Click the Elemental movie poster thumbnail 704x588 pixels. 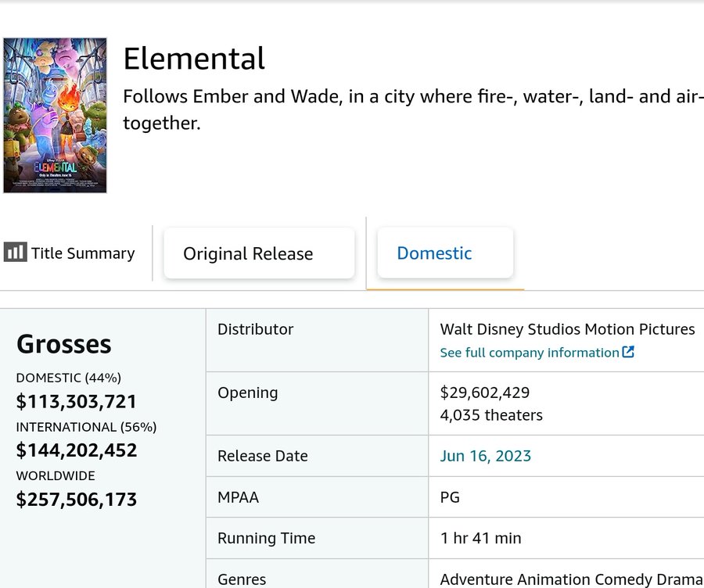click(x=55, y=116)
